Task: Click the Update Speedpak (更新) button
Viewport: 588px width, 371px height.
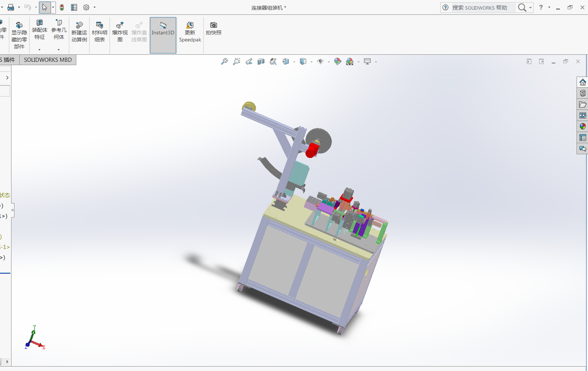Action: [190, 32]
